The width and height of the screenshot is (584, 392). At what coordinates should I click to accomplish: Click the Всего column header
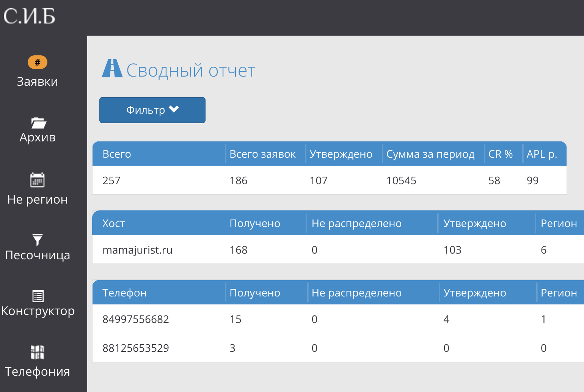[x=117, y=154]
